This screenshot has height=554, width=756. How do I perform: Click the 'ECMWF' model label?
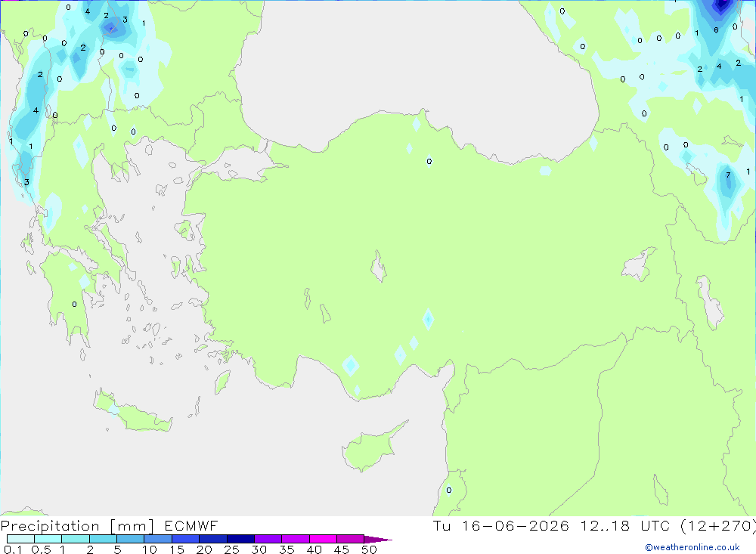pyautogui.click(x=191, y=526)
